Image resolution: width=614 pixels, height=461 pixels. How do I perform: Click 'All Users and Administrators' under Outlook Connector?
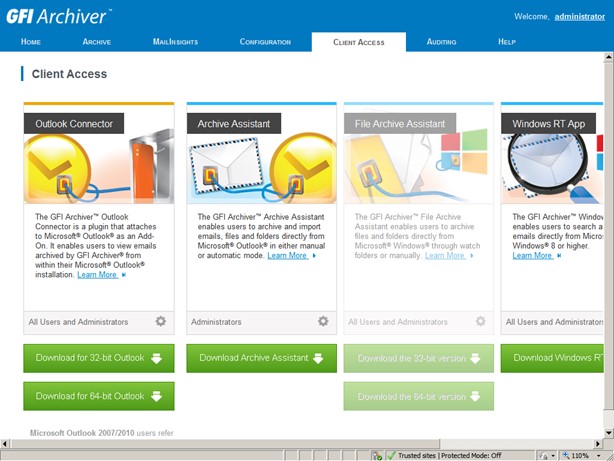tap(78, 322)
